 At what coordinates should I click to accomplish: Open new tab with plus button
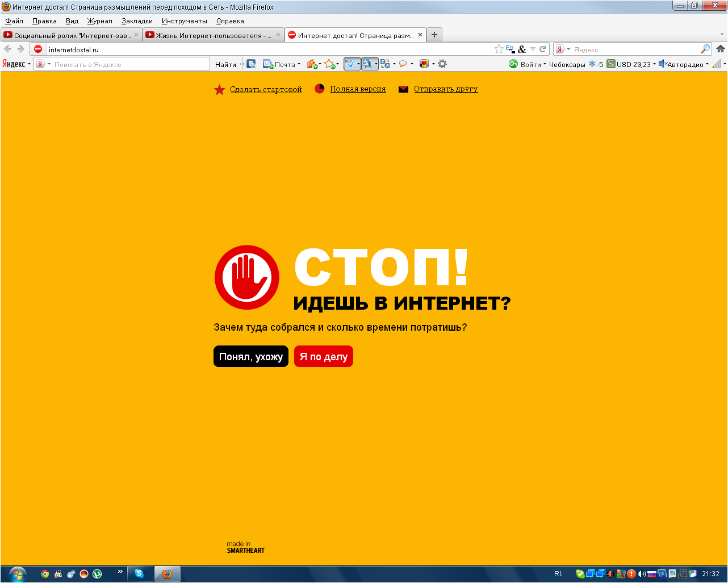[x=434, y=35]
